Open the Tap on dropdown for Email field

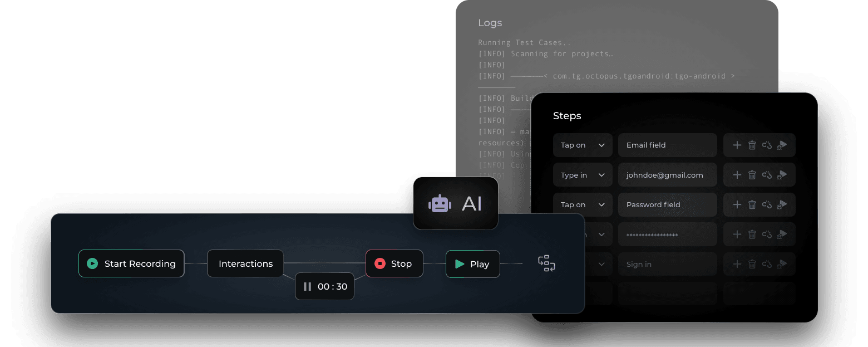coord(583,145)
